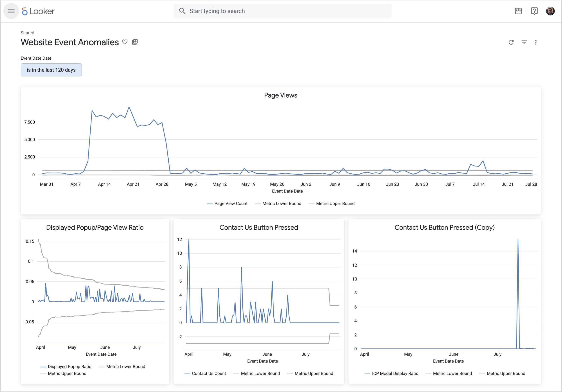Click the Looker logo
Screen dimensions: 562x392
coord(39,11)
